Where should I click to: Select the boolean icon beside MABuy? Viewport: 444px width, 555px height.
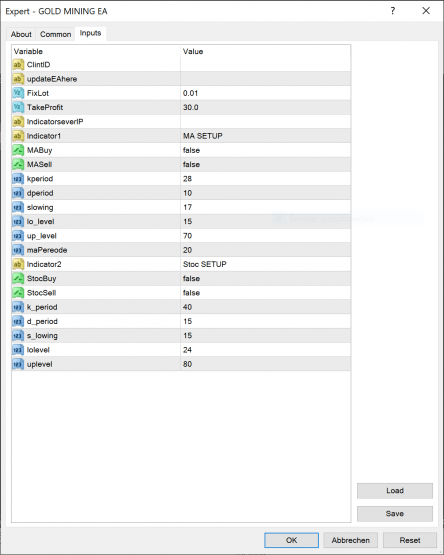click(x=18, y=150)
